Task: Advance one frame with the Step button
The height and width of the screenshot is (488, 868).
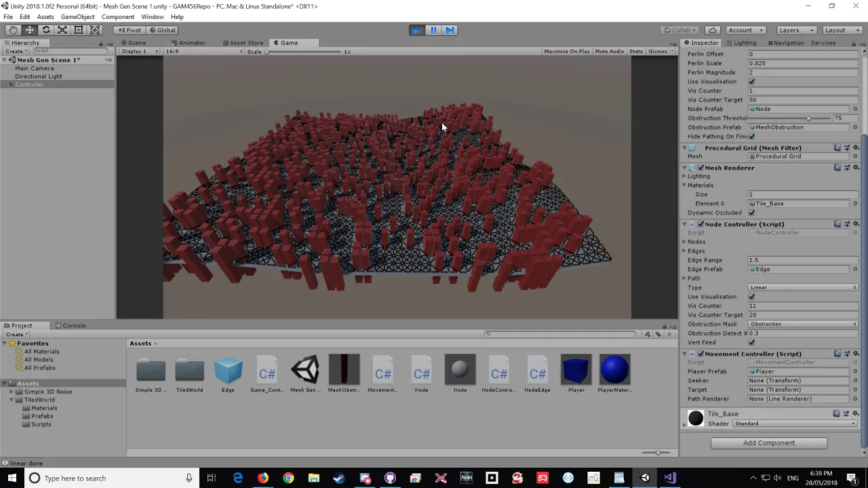Action: point(449,30)
